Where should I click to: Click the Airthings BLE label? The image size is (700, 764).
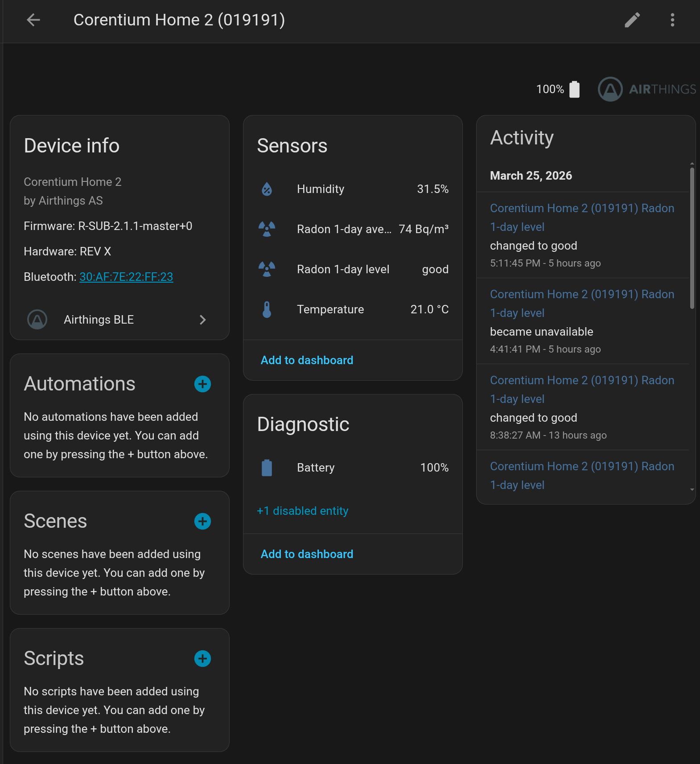point(99,320)
